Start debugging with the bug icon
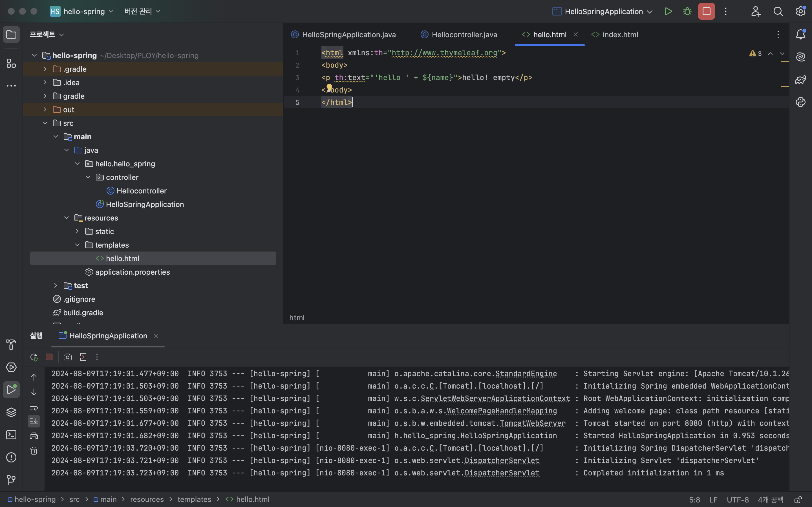 point(687,11)
